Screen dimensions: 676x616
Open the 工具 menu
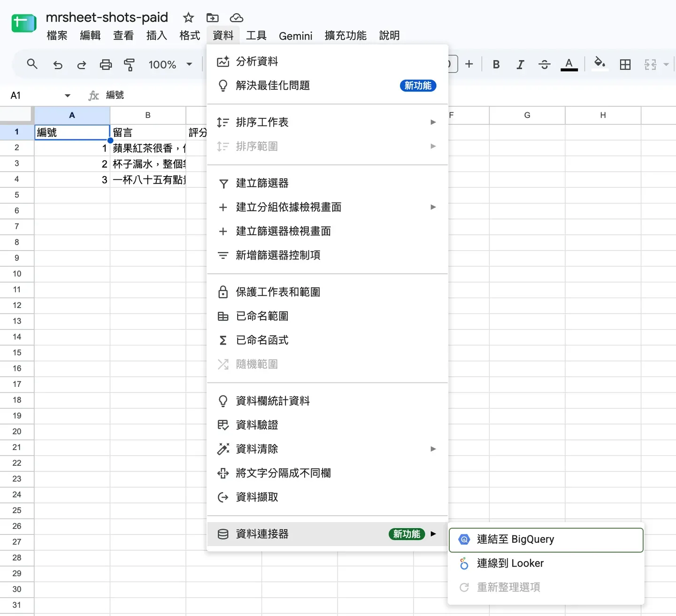256,36
